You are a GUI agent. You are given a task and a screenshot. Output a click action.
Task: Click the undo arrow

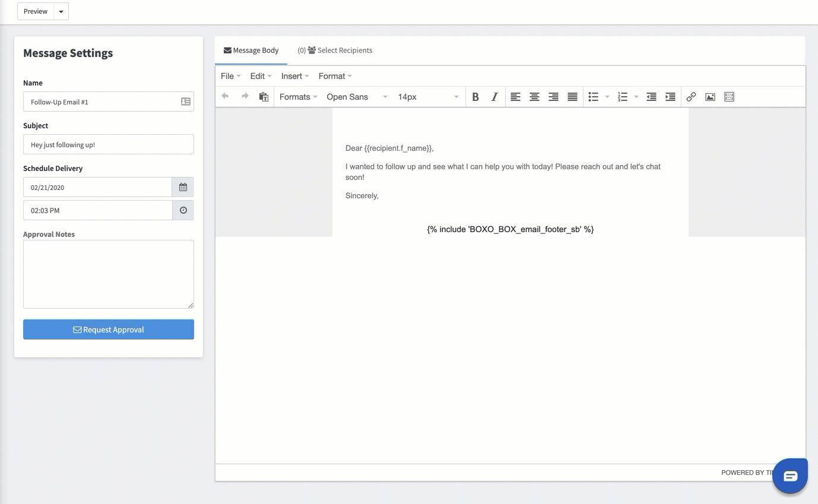225,96
